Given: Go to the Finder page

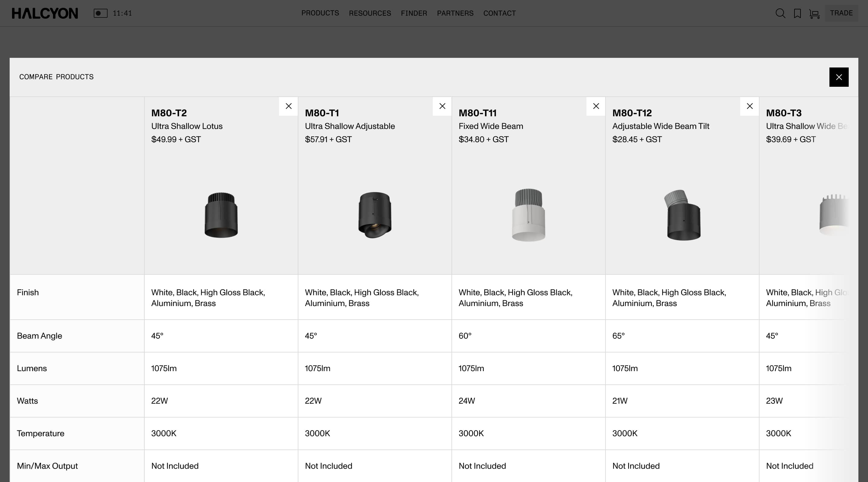Looking at the screenshot, I should click(414, 13).
